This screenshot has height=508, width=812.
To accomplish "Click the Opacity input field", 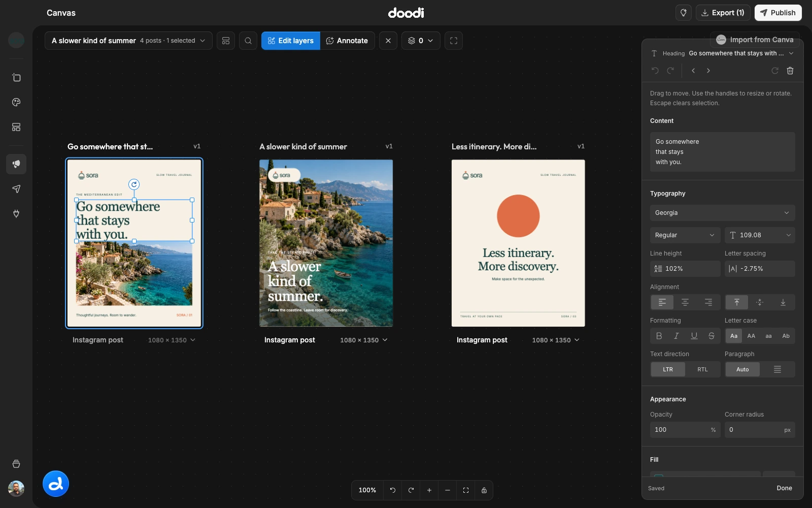I will (685, 430).
